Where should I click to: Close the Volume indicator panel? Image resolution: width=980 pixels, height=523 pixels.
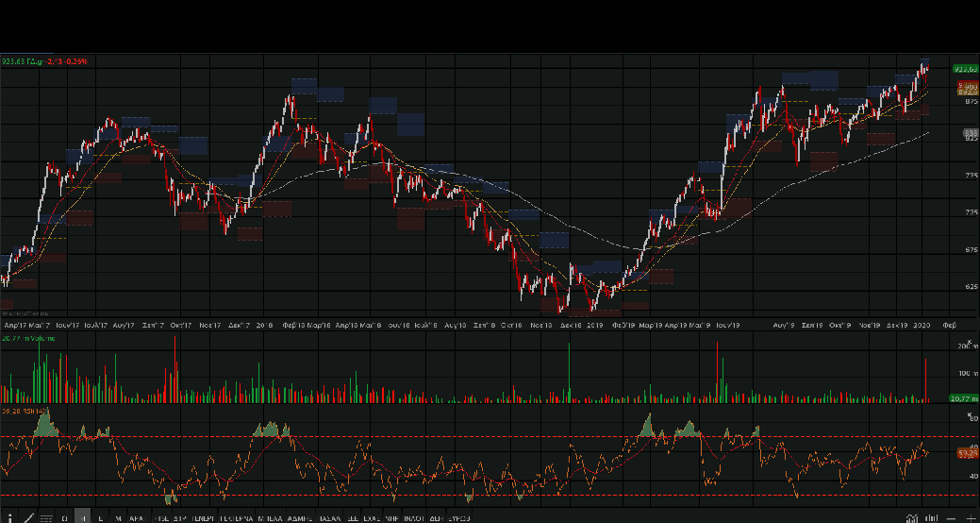[969, 337]
